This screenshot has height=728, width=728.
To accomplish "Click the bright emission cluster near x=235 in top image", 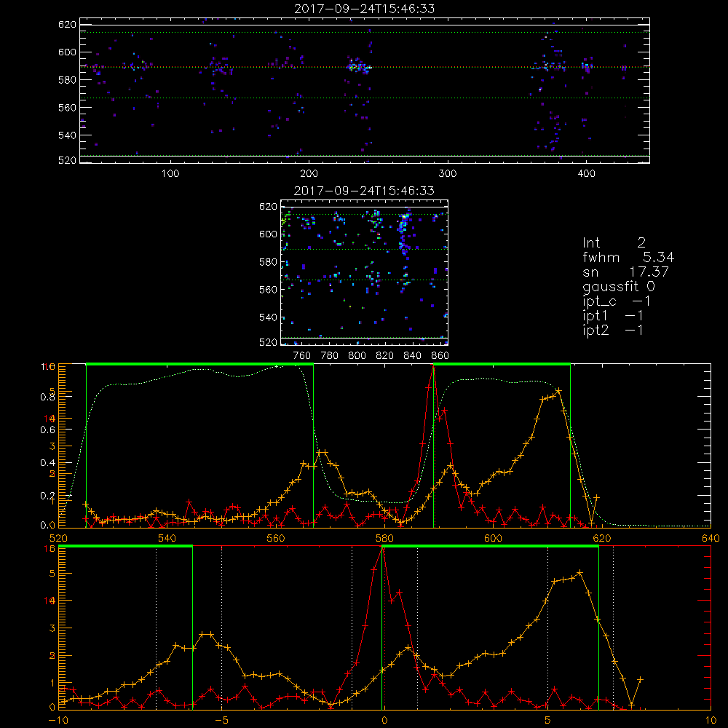I will pos(358,66).
